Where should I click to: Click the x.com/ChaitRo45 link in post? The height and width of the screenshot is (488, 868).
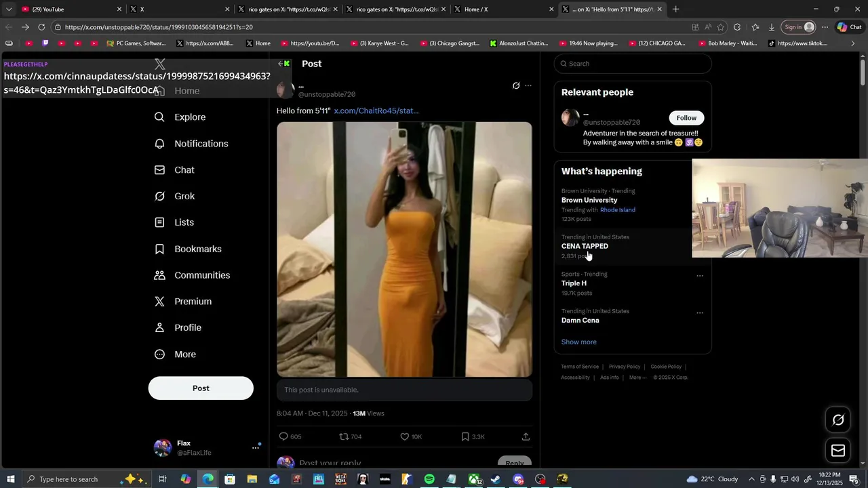click(376, 110)
